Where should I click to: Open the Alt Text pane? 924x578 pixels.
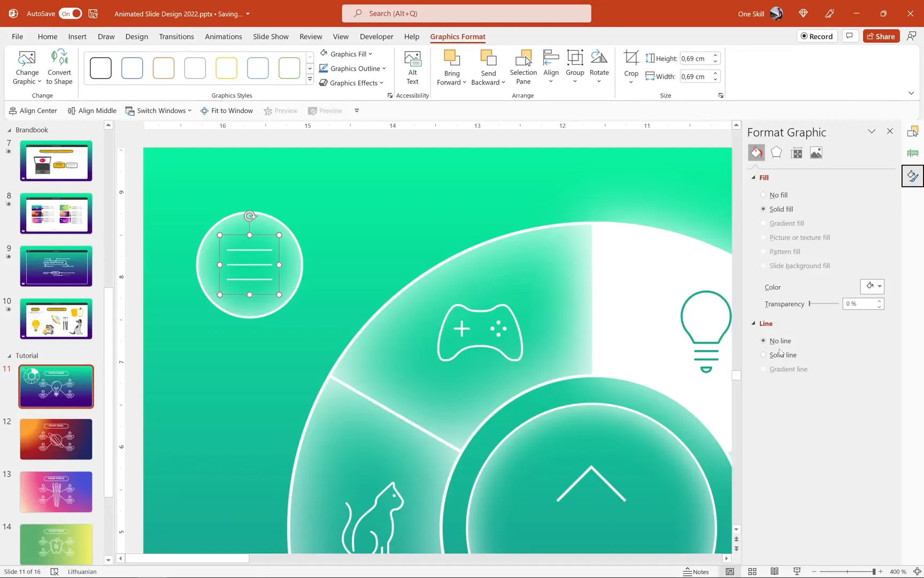click(x=412, y=67)
